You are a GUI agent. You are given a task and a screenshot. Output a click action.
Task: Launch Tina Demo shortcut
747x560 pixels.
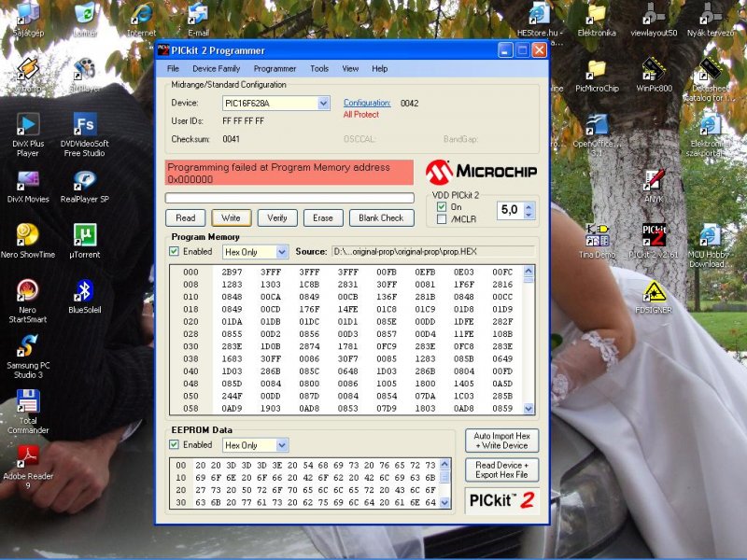597,241
